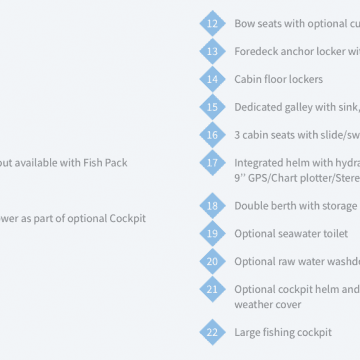Click the diamond marker numbered 12
The height and width of the screenshot is (360, 360).
pyautogui.click(x=212, y=23)
